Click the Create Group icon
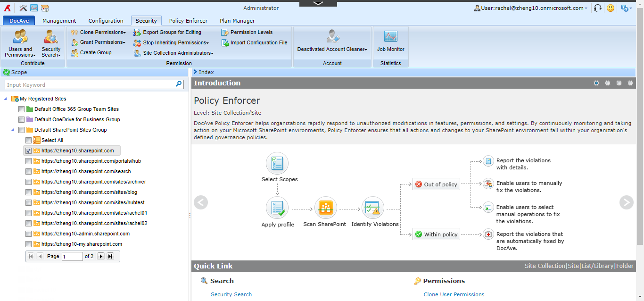644x301 pixels. (74, 52)
